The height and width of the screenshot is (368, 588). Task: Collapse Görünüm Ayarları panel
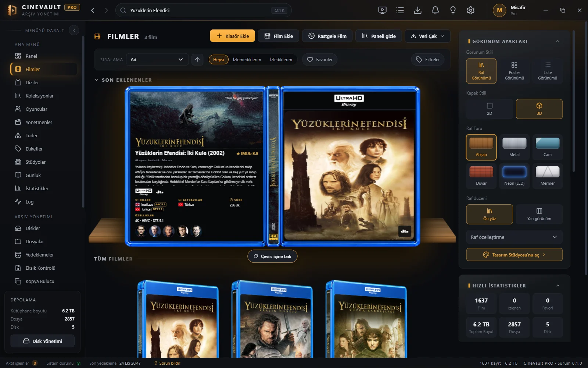click(557, 41)
